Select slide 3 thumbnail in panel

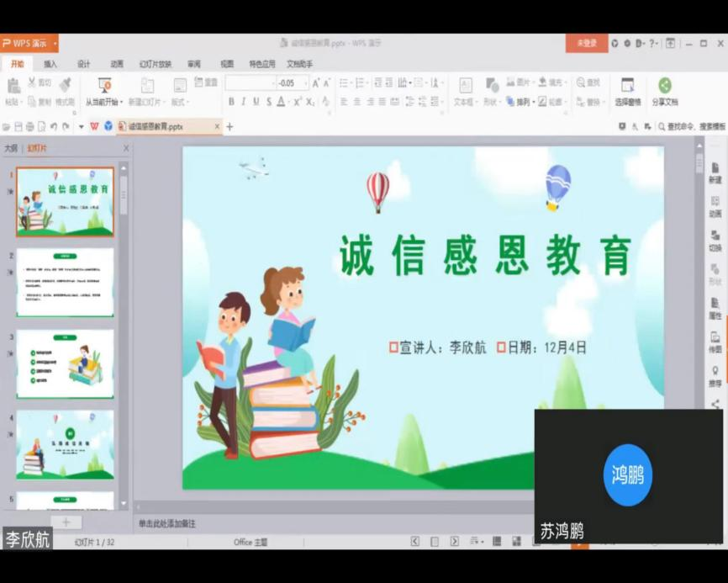click(x=65, y=363)
